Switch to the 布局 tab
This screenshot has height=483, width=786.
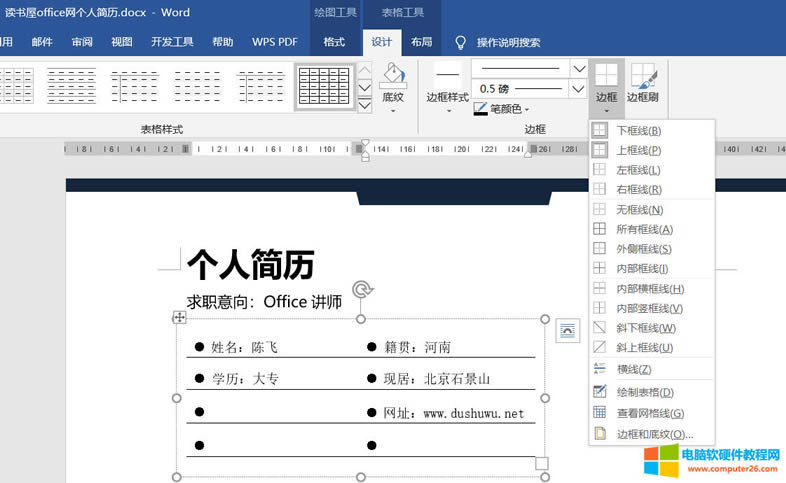[422, 42]
